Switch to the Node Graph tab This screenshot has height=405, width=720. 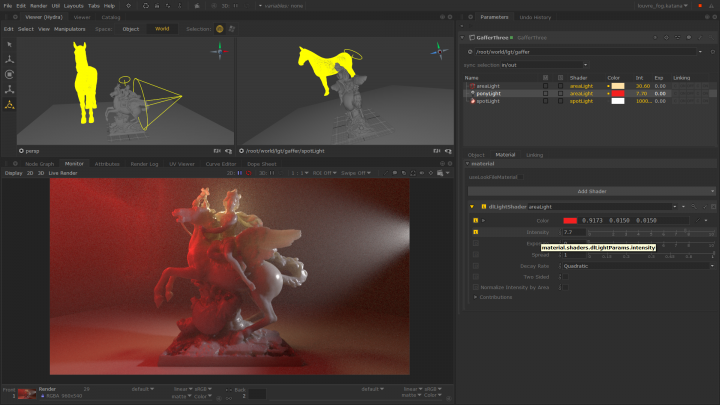(x=39, y=163)
